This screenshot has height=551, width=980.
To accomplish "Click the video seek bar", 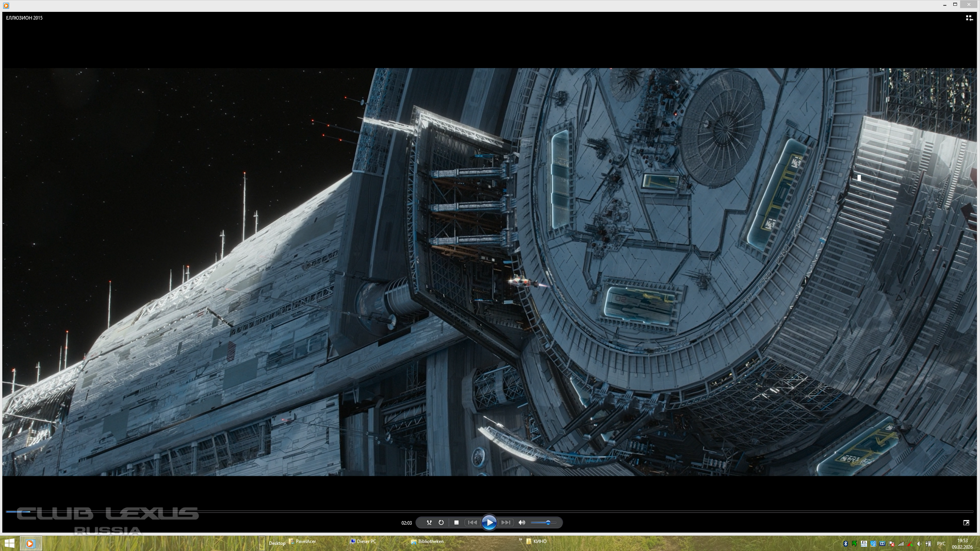I will pos(490,511).
